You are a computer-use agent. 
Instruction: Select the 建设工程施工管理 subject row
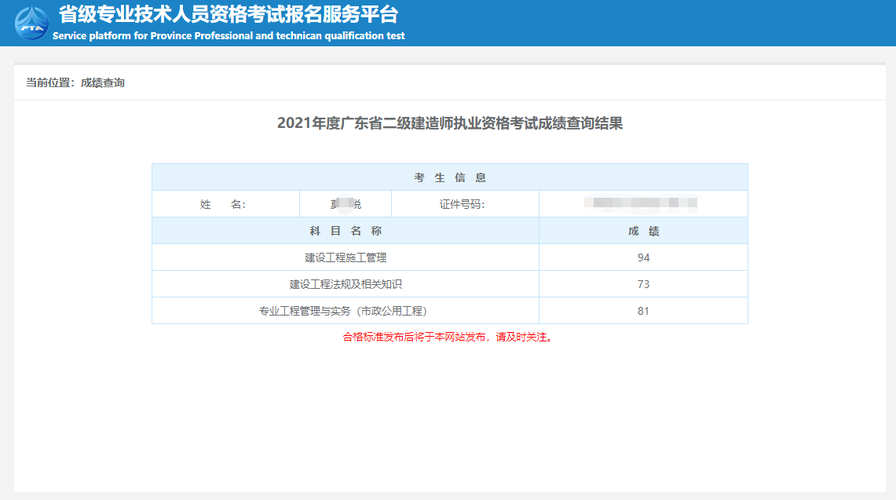click(x=450, y=258)
